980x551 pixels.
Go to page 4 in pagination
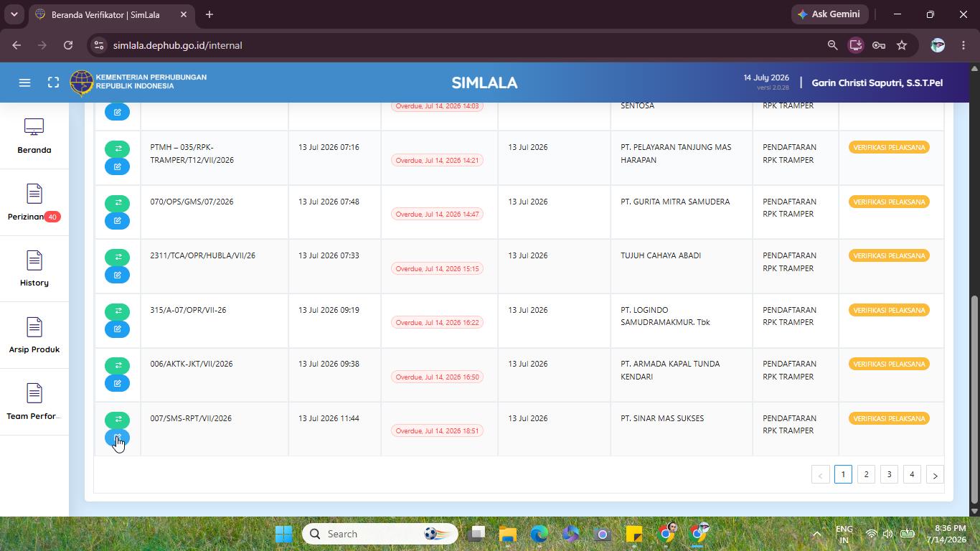click(912, 475)
